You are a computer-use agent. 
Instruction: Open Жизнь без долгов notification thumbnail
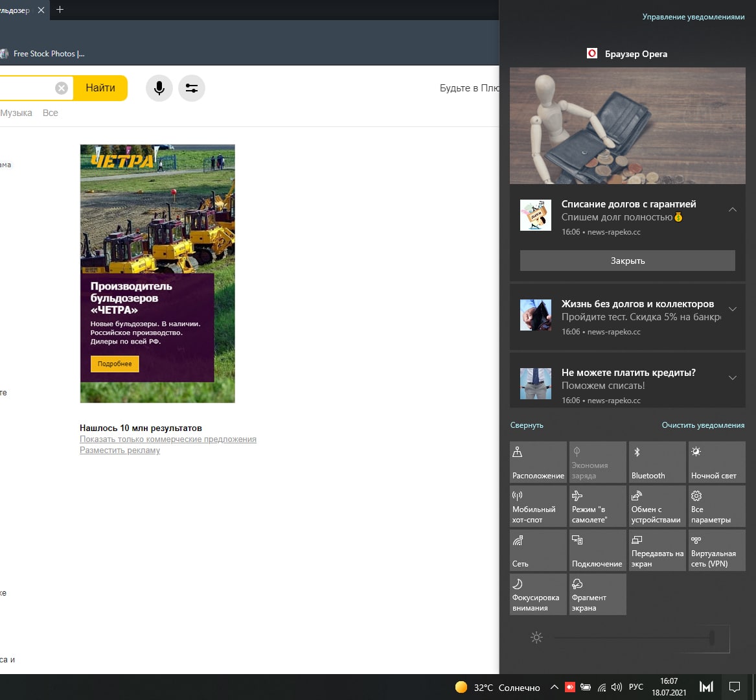click(x=536, y=315)
